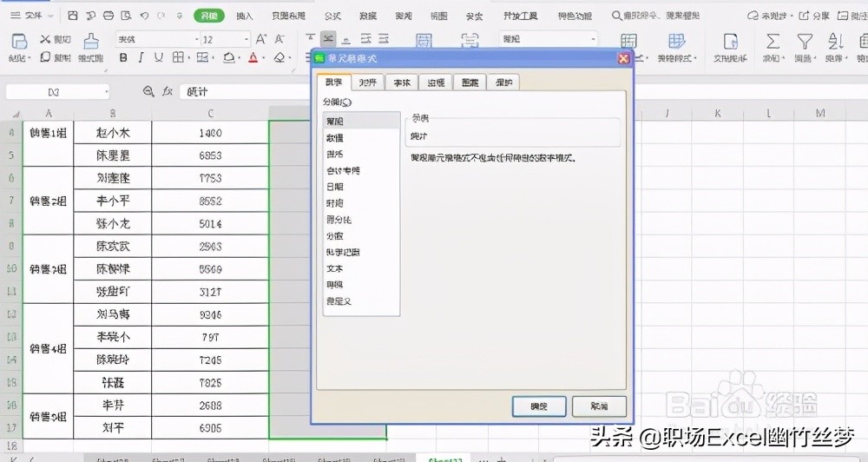868x462 pixels.
Task: Select cell containing 1400
Action: (x=210, y=133)
